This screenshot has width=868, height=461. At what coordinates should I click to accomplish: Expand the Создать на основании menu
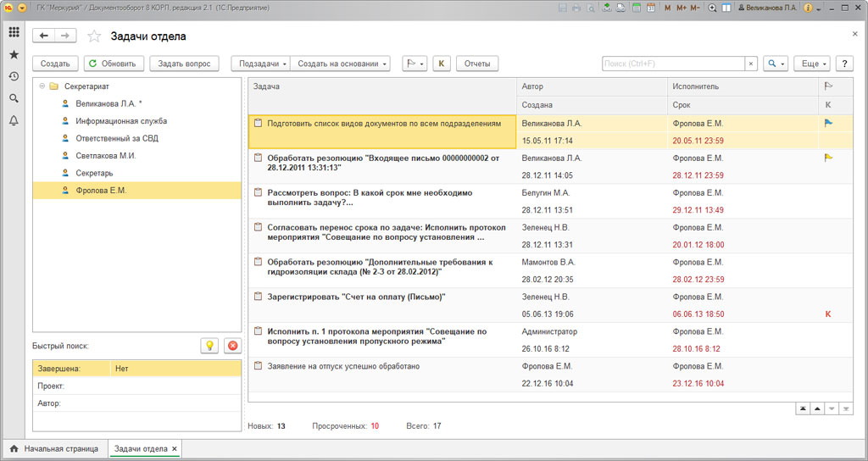coord(343,64)
